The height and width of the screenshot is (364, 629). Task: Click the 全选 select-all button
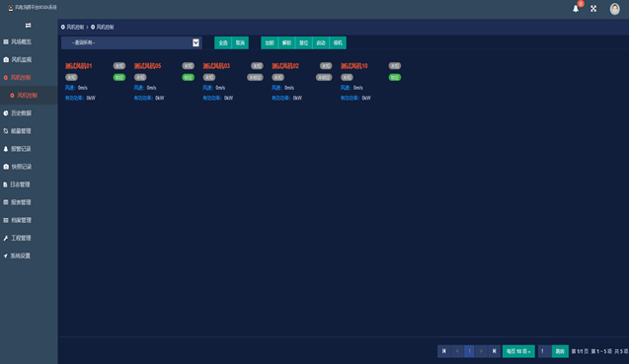coord(223,42)
